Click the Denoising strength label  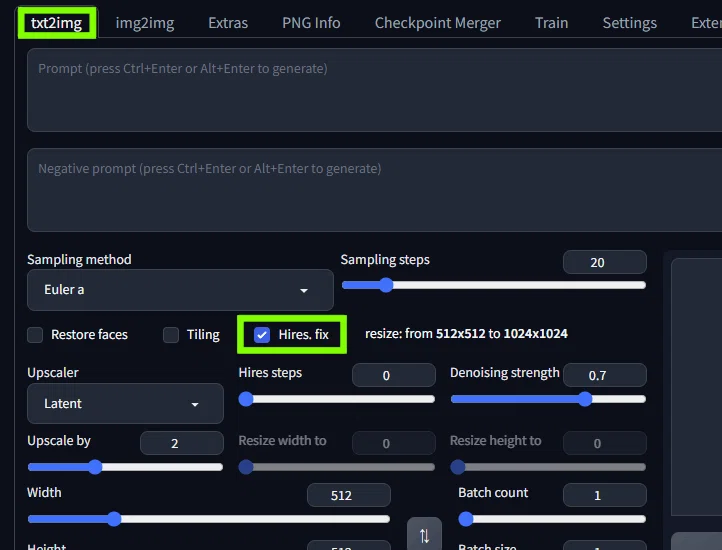(x=505, y=372)
